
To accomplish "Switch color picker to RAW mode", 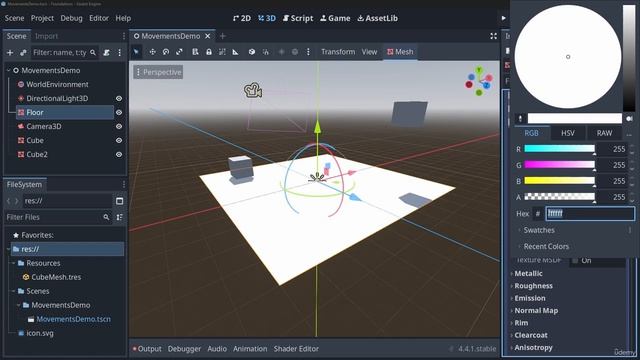I will tap(604, 133).
